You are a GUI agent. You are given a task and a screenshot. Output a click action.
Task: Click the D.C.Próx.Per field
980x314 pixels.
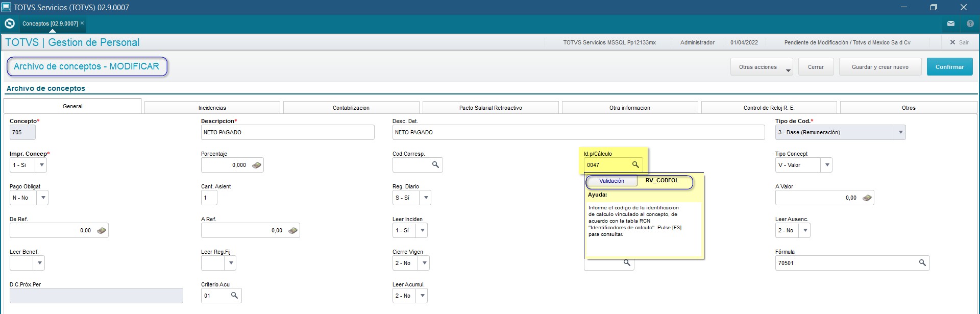[x=96, y=296]
